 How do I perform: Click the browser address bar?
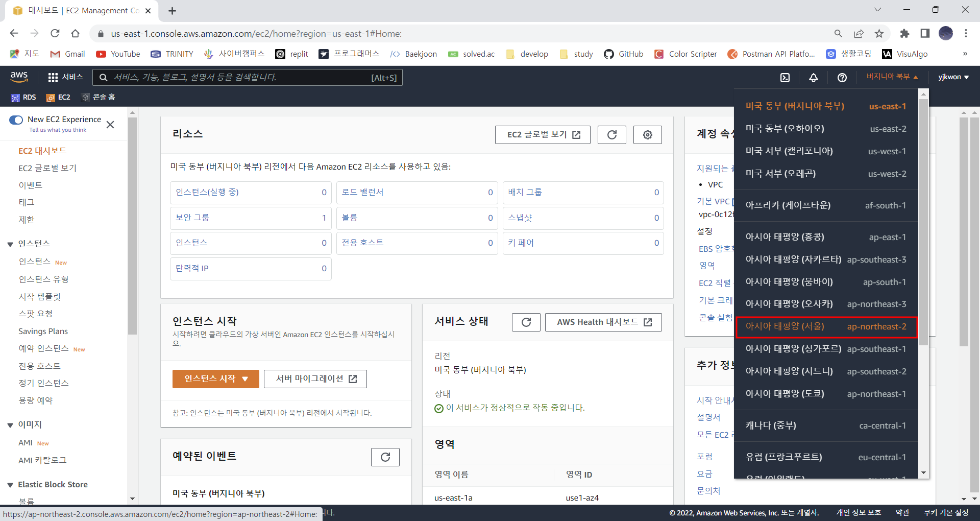coord(459,34)
